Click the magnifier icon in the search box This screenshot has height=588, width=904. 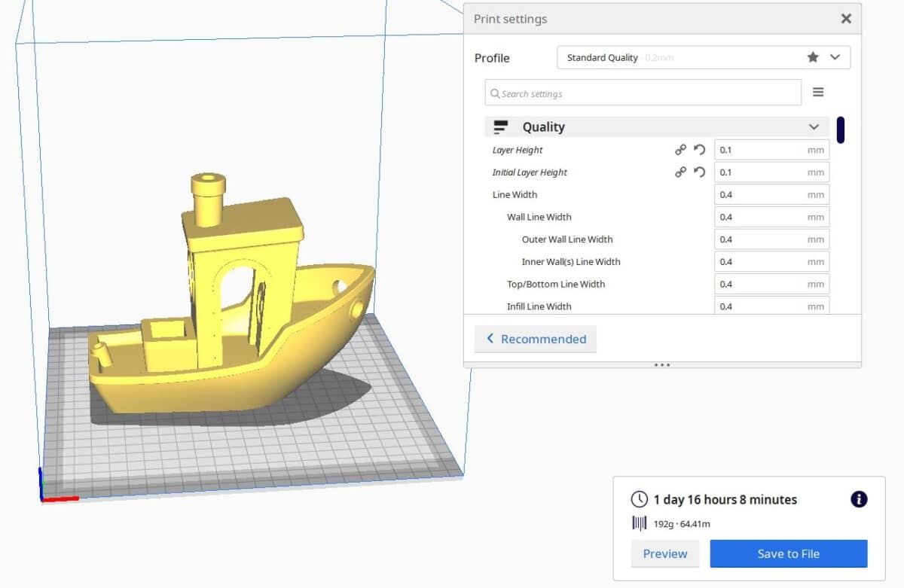tap(495, 93)
